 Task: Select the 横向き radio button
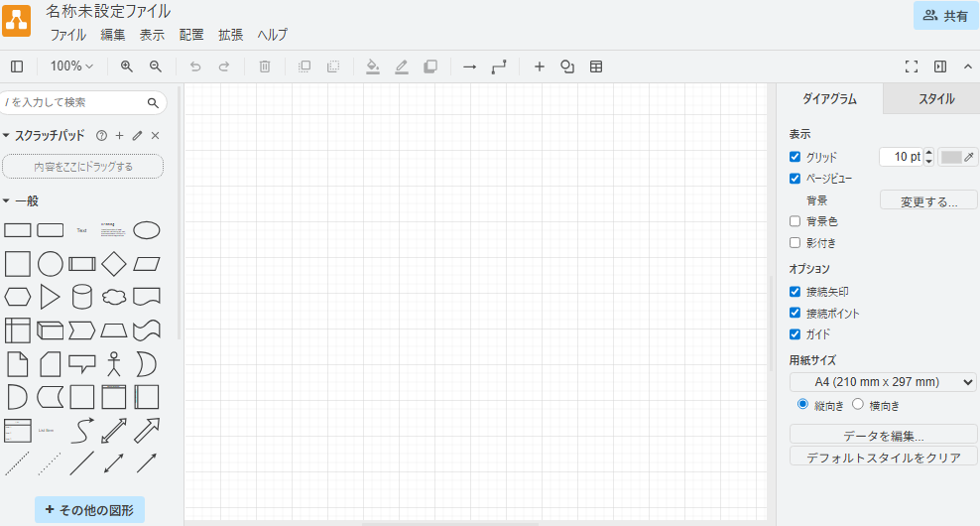click(x=858, y=405)
